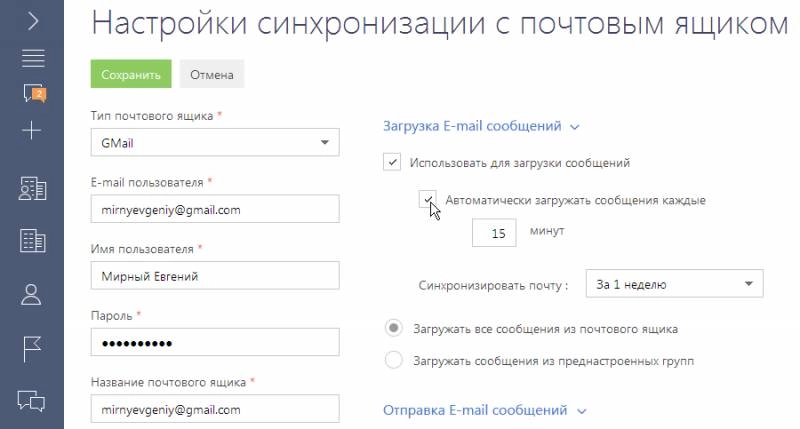The width and height of the screenshot is (800, 429).
Task: Open notifications icon with badge 2
Action: [x=32, y=94]
